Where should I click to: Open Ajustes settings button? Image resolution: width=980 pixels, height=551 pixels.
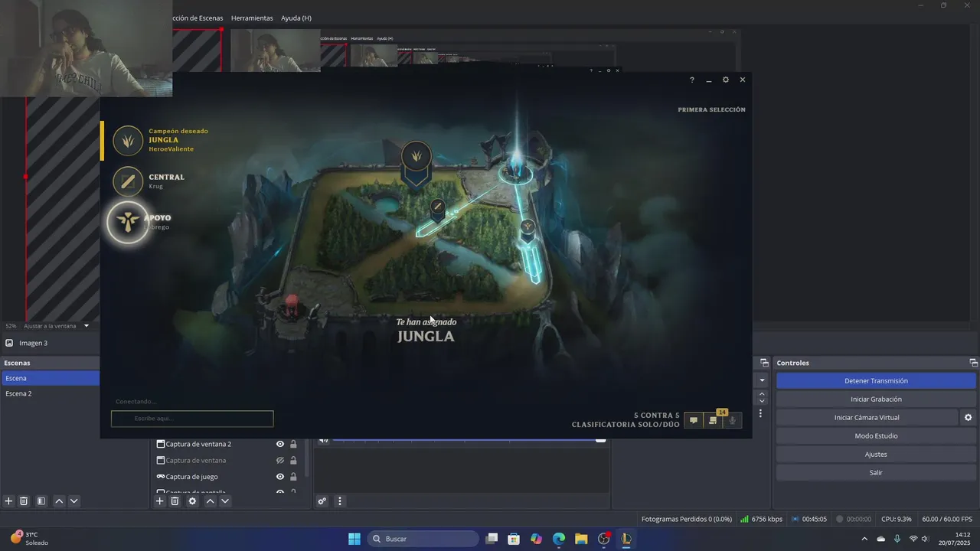point(876,454)
